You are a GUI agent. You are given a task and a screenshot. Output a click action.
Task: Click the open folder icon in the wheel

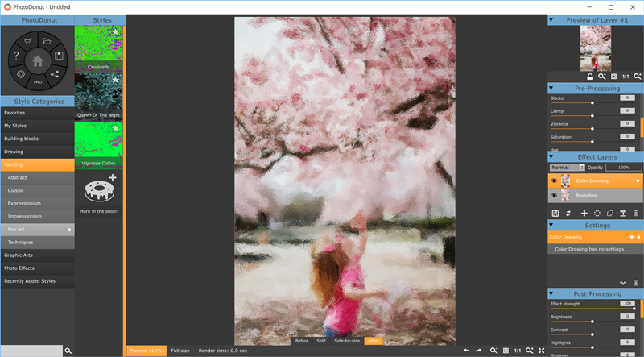pos(47,41)
